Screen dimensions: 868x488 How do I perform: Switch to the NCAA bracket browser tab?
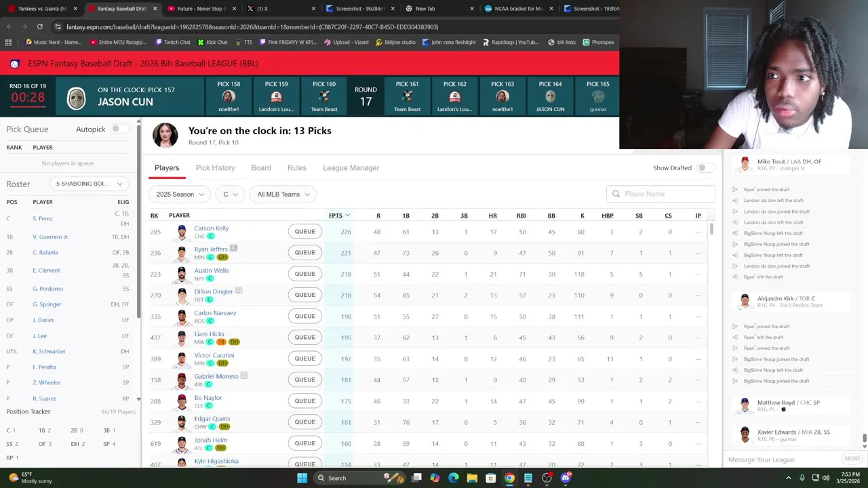pos(519,8)
